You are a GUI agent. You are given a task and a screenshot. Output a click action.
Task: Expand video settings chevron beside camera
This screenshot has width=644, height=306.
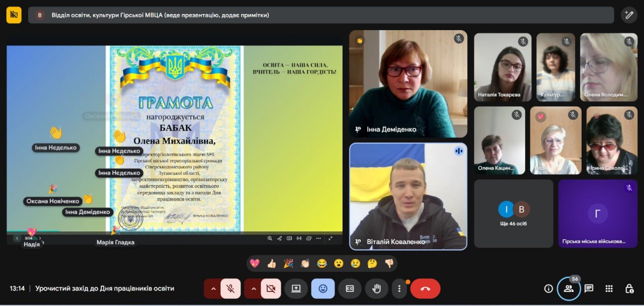coord(254,288)
